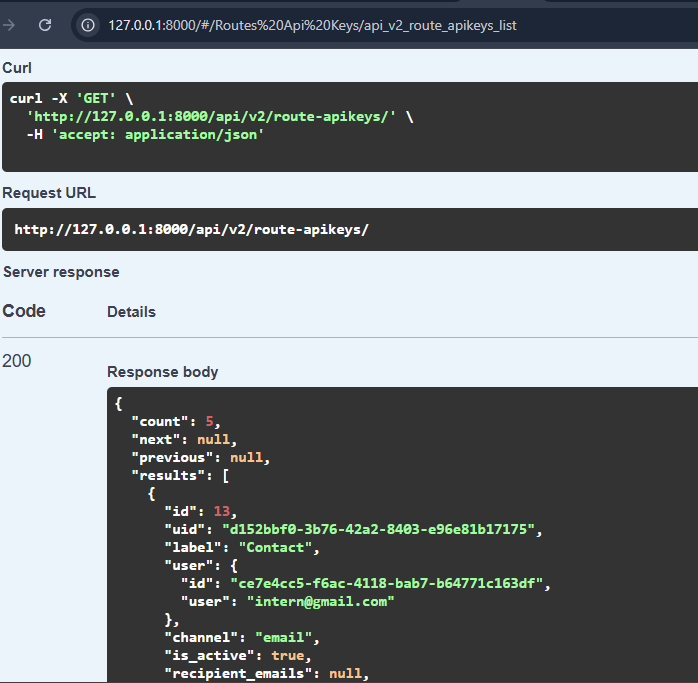Click the 200 status code
The image size is (698, 683).
tap(16, 361)
